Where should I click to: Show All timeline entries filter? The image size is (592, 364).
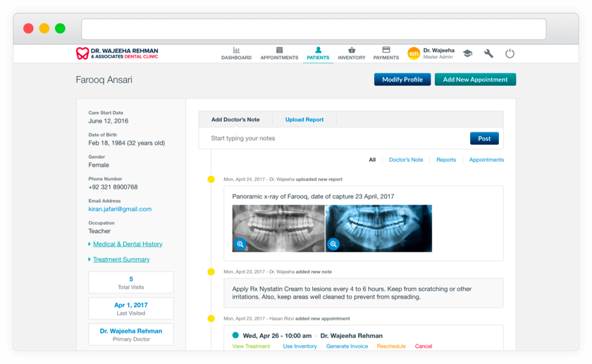[372, 160]
